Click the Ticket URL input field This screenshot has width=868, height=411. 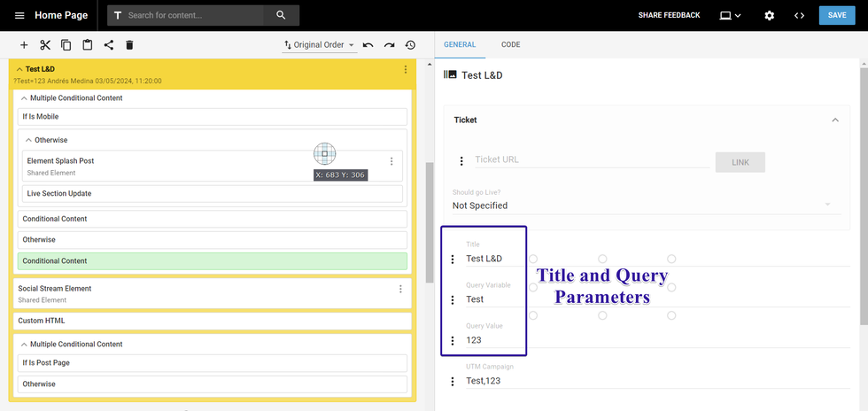pos(592,160)
